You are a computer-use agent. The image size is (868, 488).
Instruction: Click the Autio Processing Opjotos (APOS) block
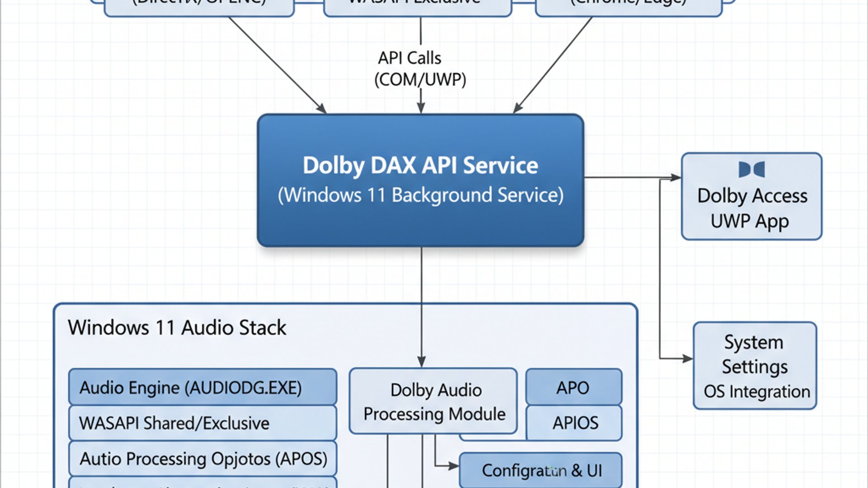coord(203,459)
